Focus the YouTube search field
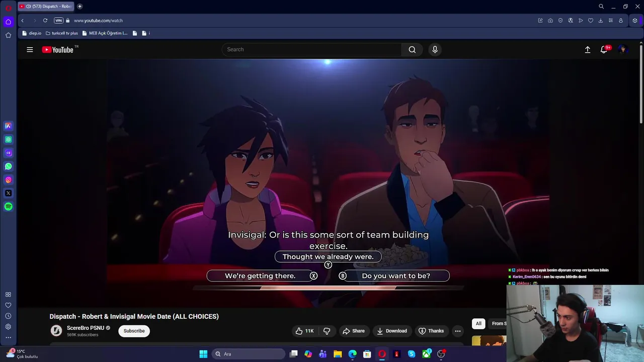The height and width of the screenshot is (362, 644). point(312,49)
